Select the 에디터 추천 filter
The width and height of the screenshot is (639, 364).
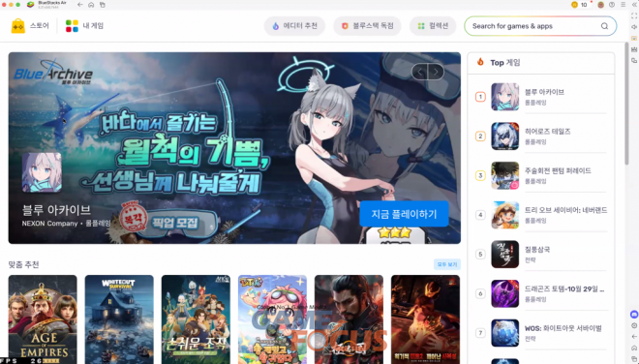[x=294, y=26]
